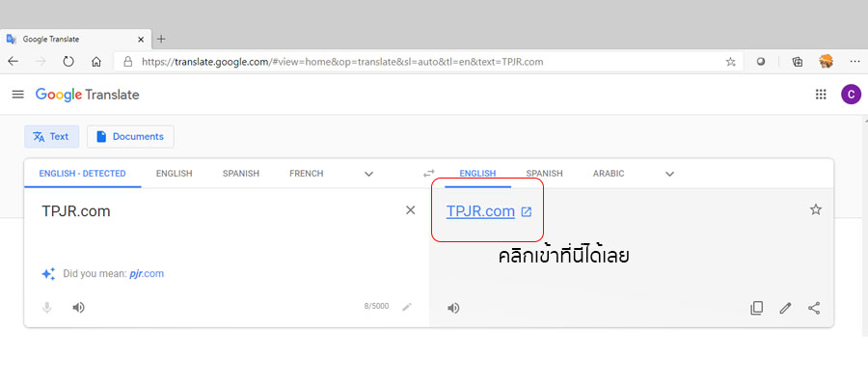Open the main hamburger menu

click(17, 95)
